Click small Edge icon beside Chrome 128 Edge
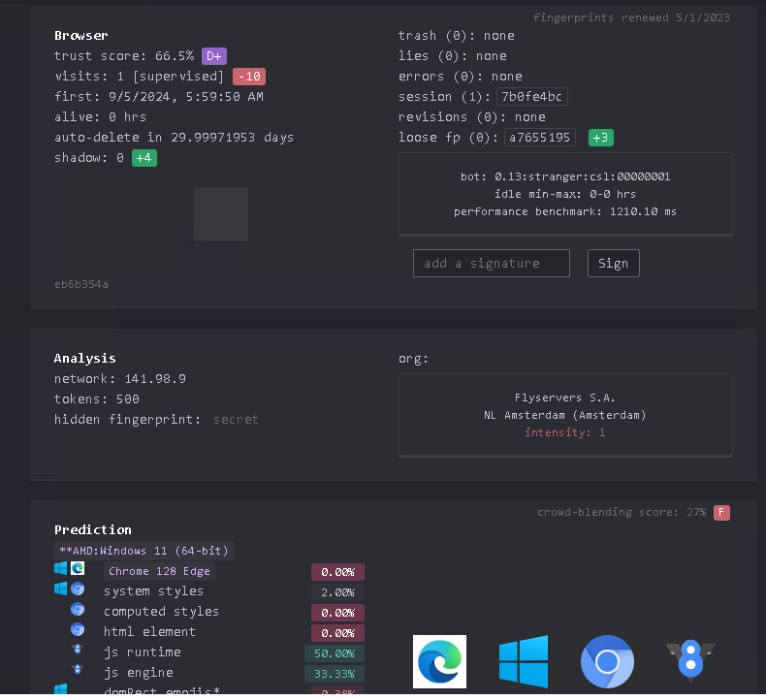This screenshot has height=700, width=766. [78, 569]
